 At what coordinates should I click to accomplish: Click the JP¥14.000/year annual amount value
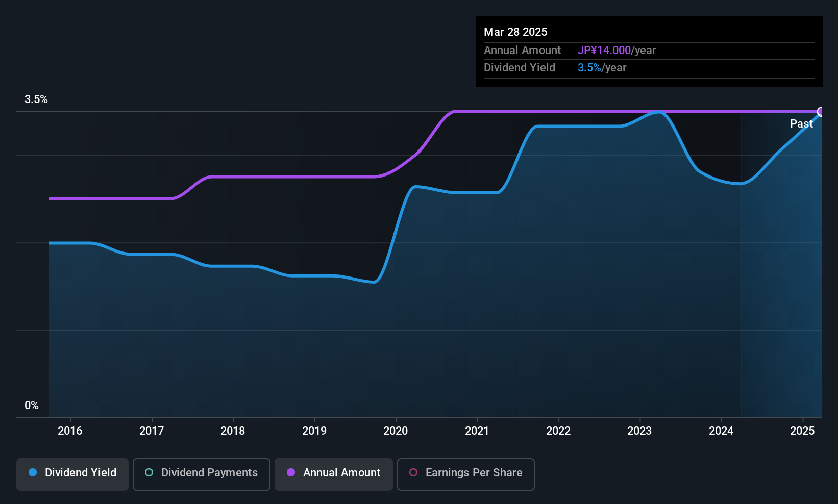617,51
